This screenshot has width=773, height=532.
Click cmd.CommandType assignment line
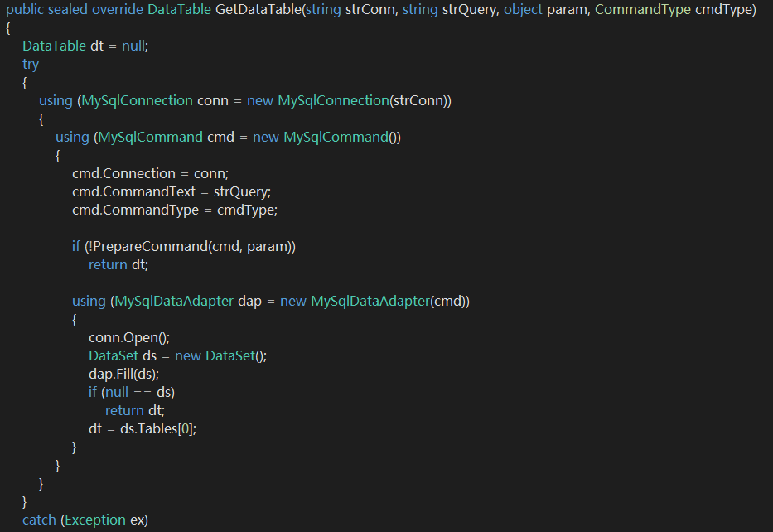(x=175, y=210)
